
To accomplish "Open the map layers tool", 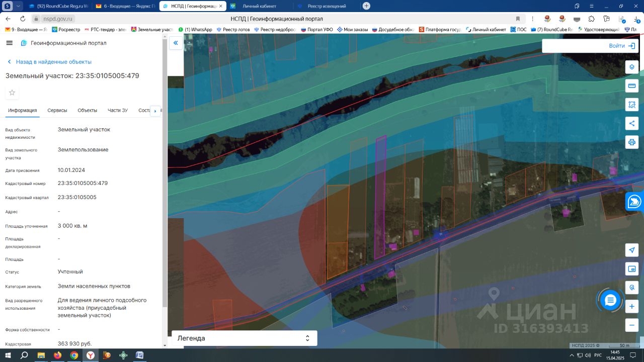I will coord(632,67).
